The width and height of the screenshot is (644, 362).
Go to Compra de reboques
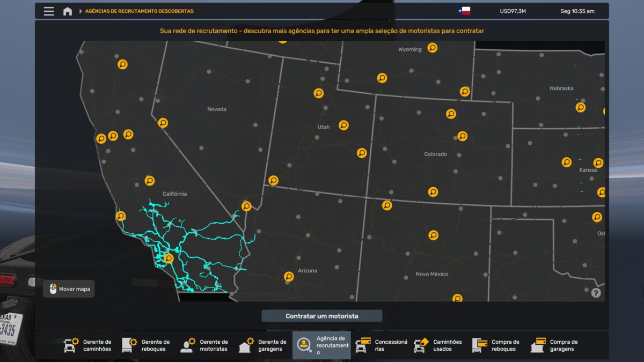click(x=496, y=345)
